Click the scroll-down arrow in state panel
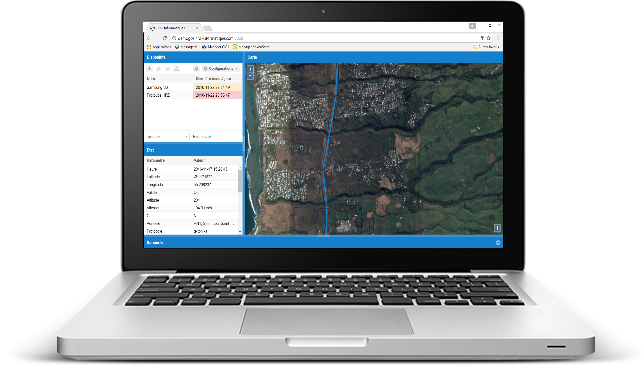The width and height of the screenshot is (642, 366). tap(240, 232)
